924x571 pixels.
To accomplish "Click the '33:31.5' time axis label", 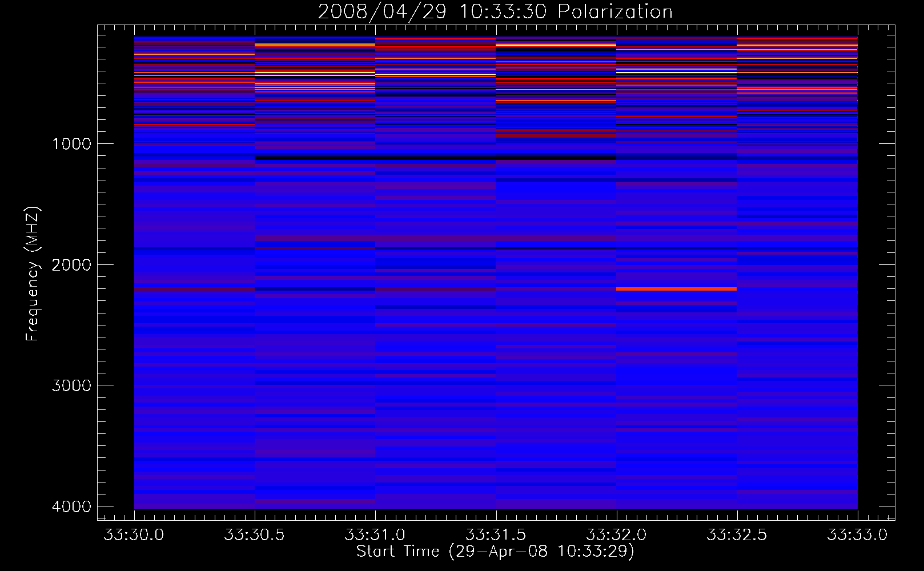I will pos(496,534).
